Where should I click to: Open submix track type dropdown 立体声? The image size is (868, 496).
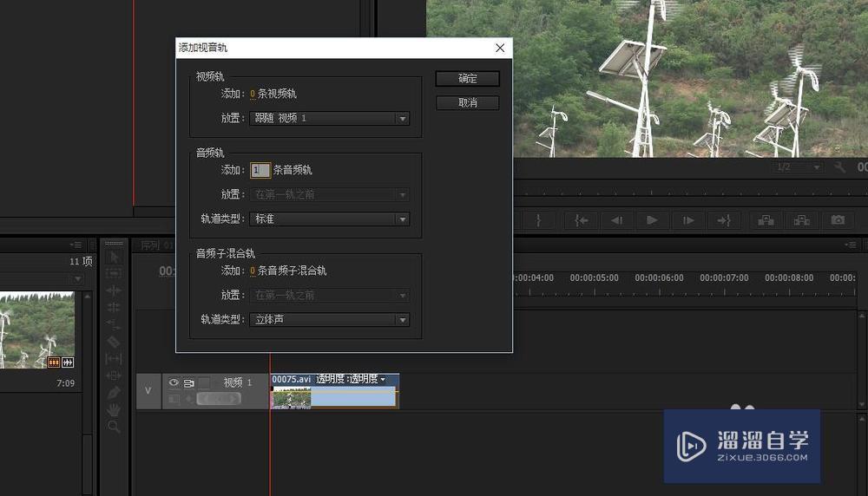pos(329,320)
